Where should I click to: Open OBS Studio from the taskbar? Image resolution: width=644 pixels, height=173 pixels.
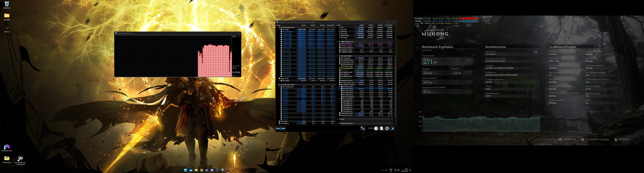click(217, 170)
